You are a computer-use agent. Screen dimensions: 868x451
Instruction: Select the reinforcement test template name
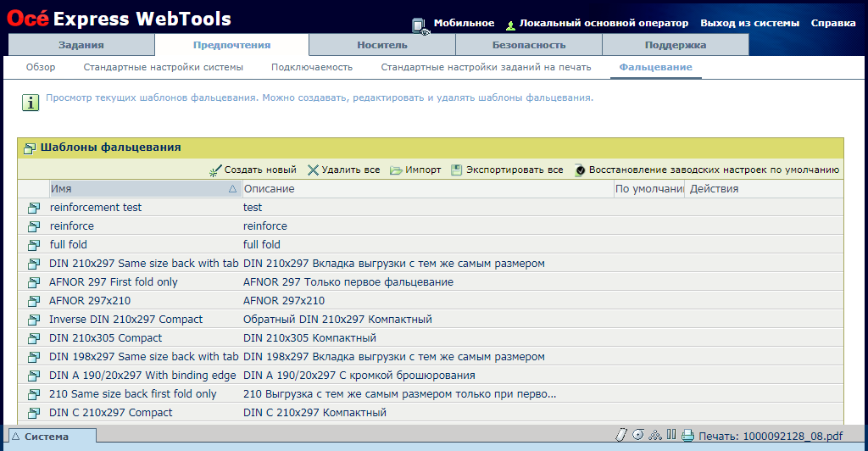(96, 207)
